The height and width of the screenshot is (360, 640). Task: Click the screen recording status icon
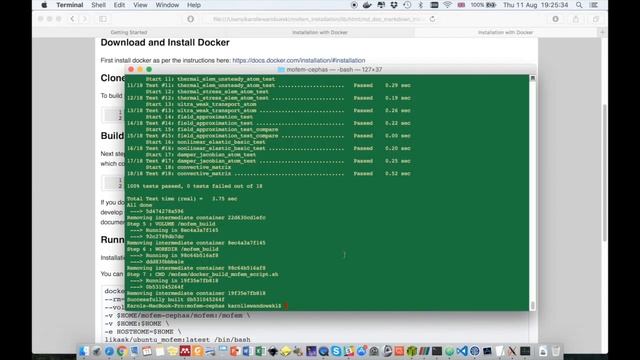pos(354,5)
